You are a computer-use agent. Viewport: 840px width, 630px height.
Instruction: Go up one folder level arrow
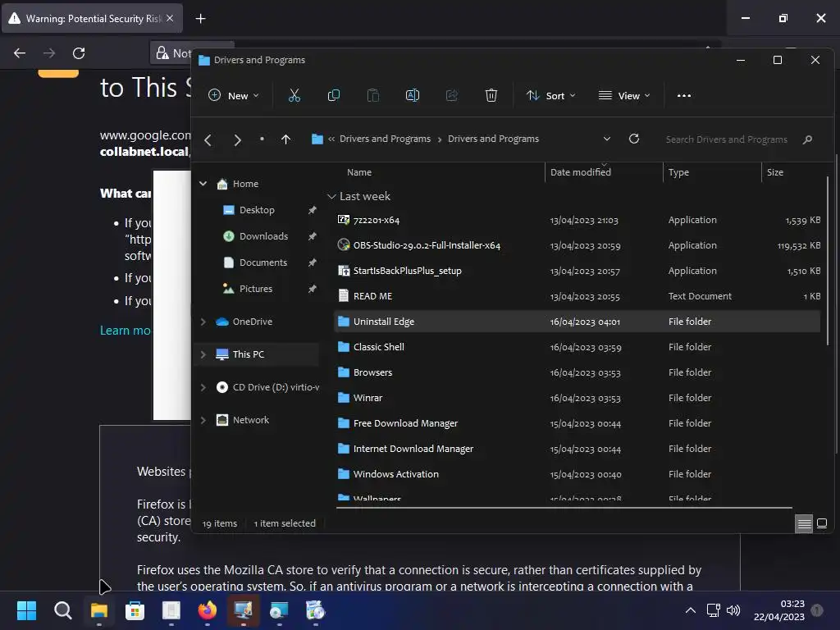286,139
